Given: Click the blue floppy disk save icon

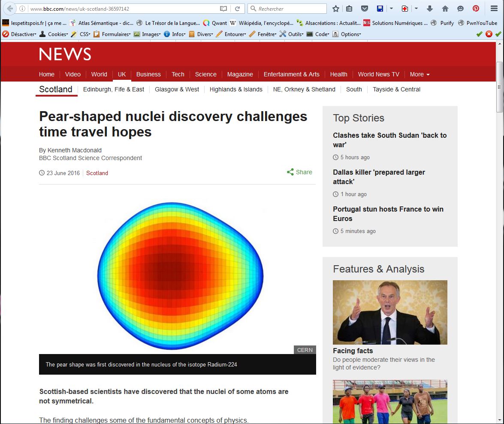Looking at the screenshot, I should [380, 9].
